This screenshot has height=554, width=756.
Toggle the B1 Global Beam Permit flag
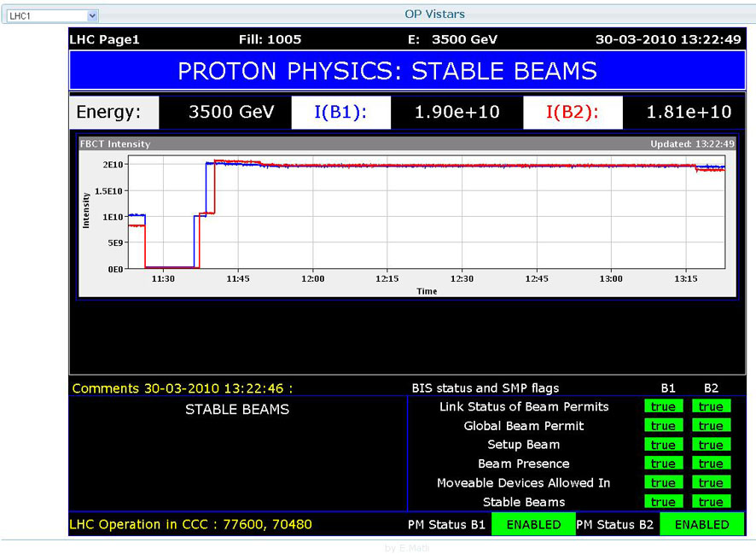[x=663, y=425]
